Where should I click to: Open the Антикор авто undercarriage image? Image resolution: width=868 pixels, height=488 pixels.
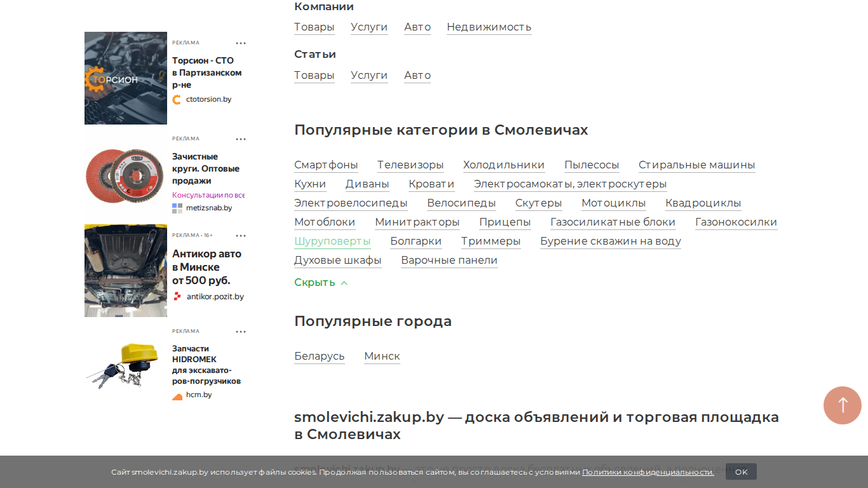pyautogui.click(x=126, y=271)
